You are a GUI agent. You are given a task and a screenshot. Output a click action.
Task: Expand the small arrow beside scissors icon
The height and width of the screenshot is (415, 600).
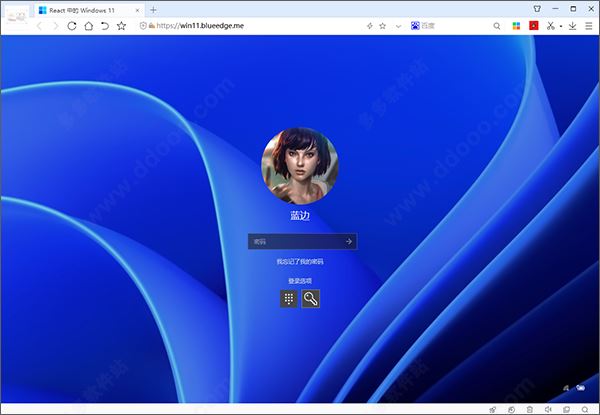coord(561,26)
